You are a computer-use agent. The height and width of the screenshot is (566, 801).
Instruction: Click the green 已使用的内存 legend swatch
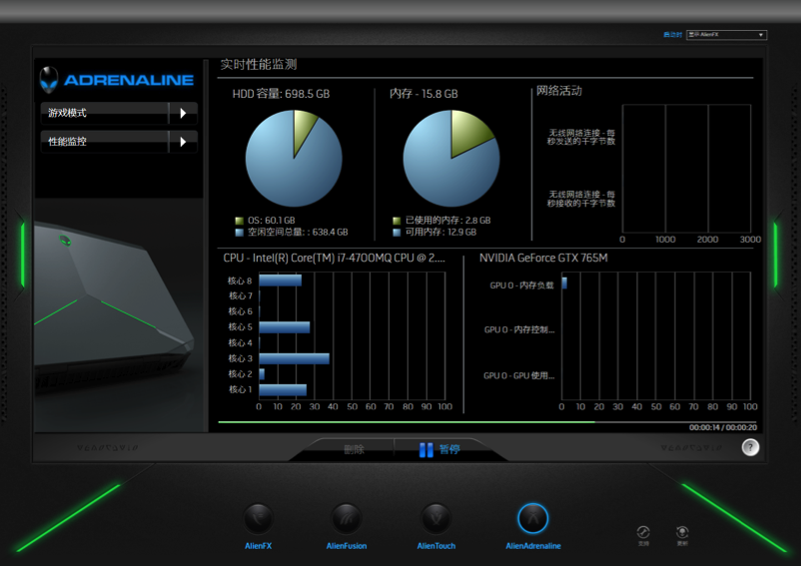click(396, 221)
